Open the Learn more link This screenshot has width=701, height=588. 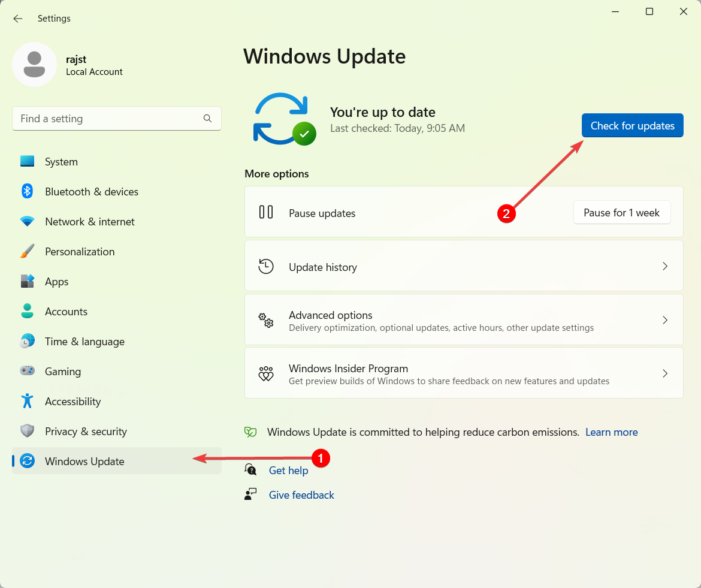pos(611,432)
